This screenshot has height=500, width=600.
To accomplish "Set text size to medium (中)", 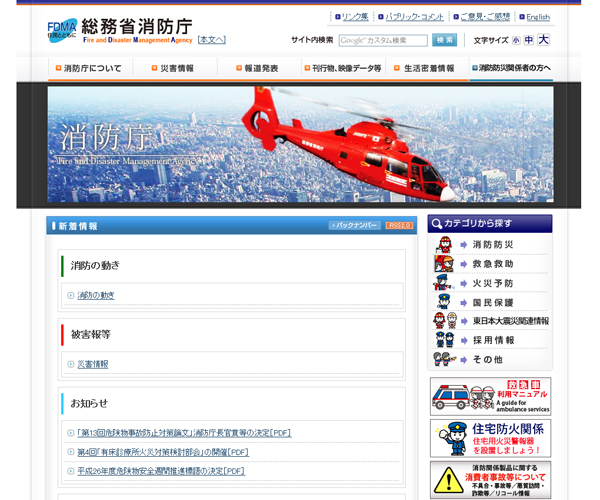I will click(x=529, y=41).
